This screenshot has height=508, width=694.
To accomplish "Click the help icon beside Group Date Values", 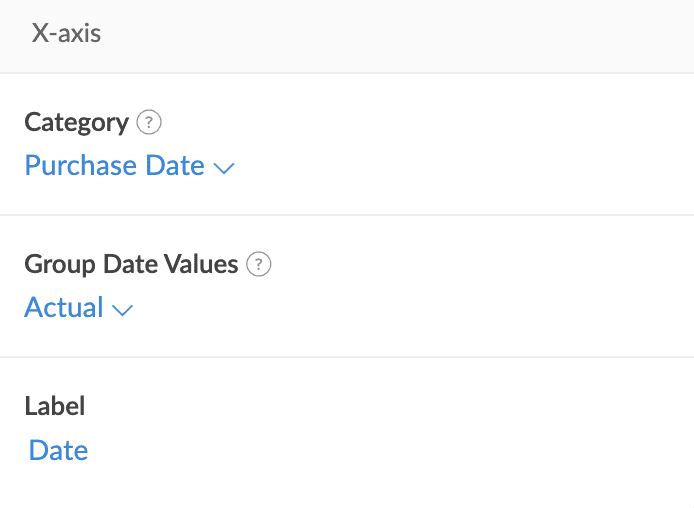I will [259, 265].
